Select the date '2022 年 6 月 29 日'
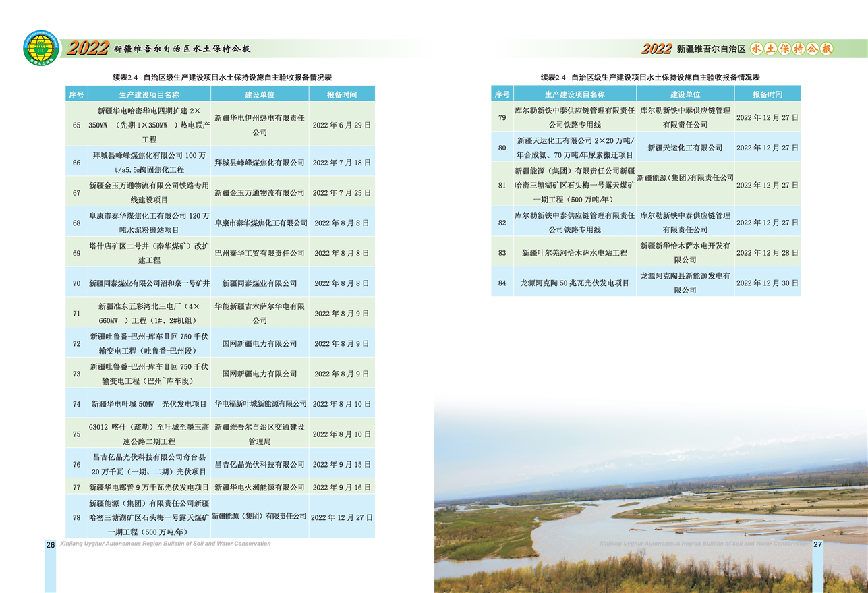The height and width of the screenshot is (593, 868). click(342, 125)
